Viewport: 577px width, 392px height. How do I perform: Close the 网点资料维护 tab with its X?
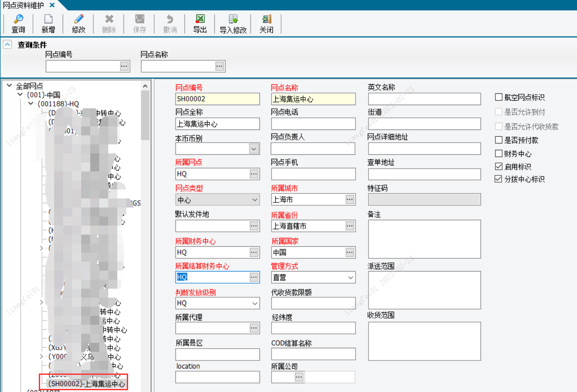click(52, 5)
